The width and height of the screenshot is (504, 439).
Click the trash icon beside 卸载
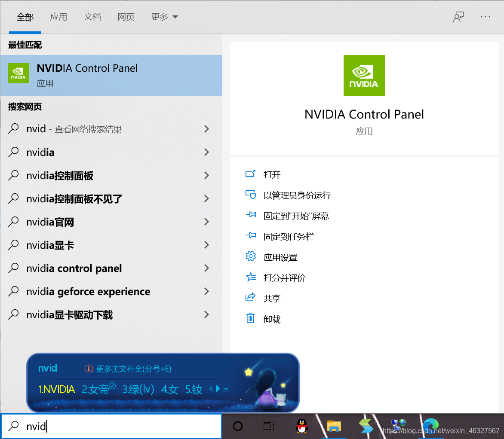[250, 318]
